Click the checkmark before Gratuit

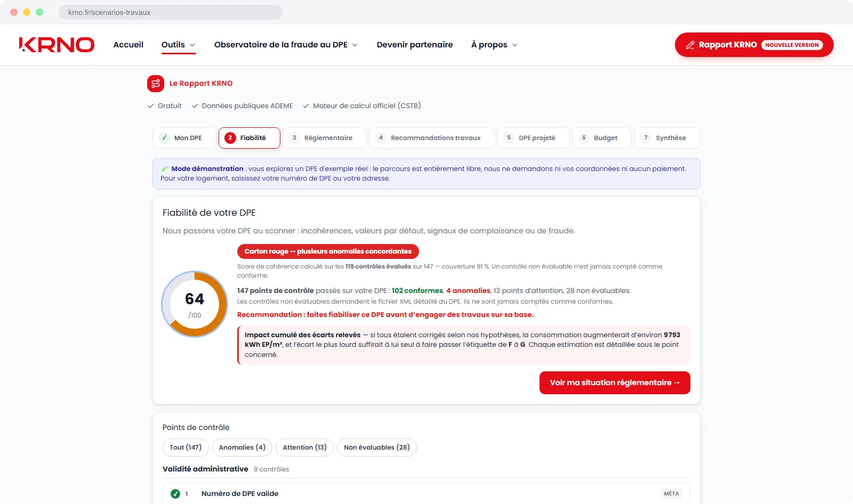151,106
